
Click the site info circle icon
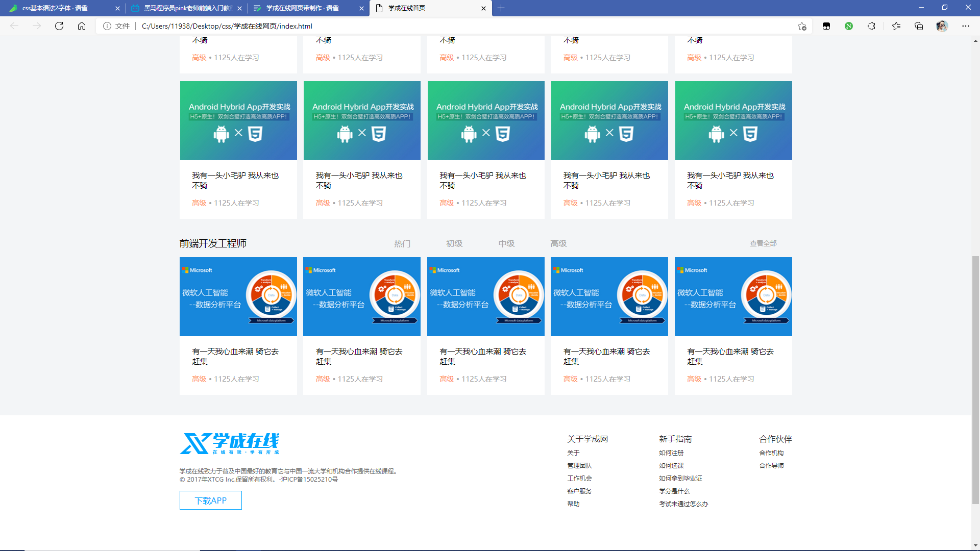(107, 26)
